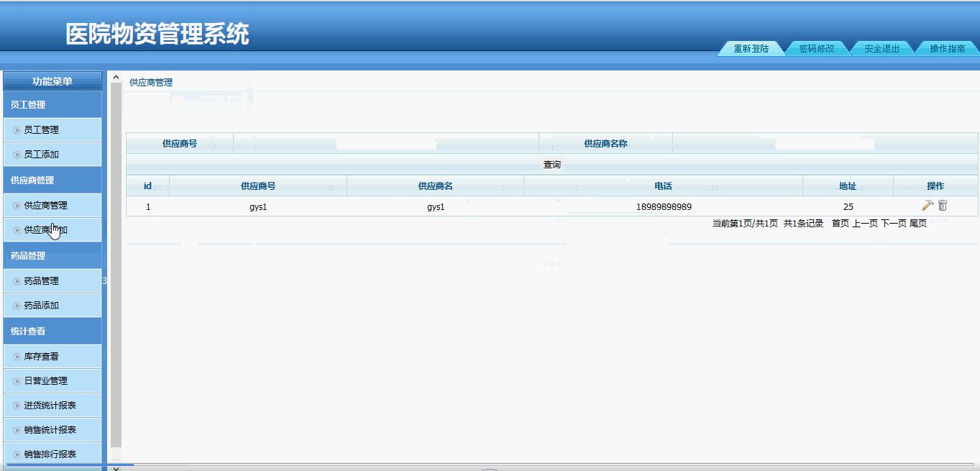Click the edit hammer icon for gys1
The image size is (980, 471).
[928, 206]
